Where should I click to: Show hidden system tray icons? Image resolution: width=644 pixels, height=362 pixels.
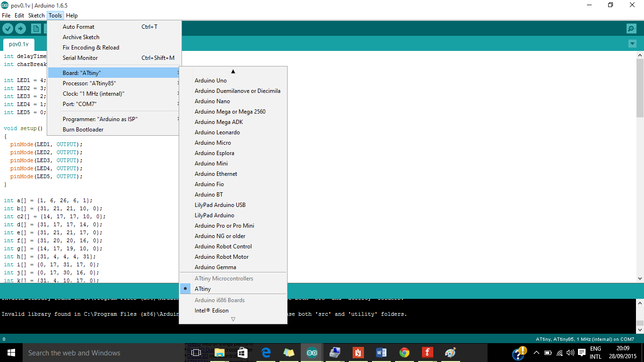537,353
